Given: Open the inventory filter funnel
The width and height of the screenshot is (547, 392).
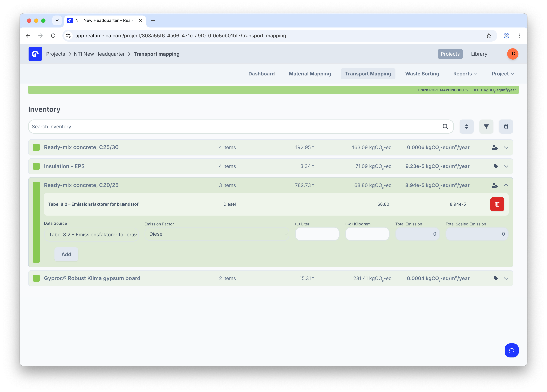Looking at the screenshot, I should [x=486, y=126].
